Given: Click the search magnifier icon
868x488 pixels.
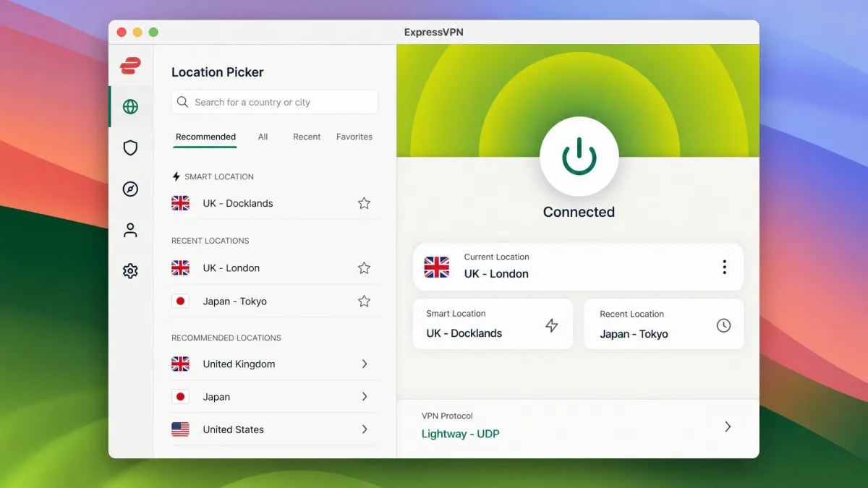Looking at the screenshot, I should pos(183,102).
